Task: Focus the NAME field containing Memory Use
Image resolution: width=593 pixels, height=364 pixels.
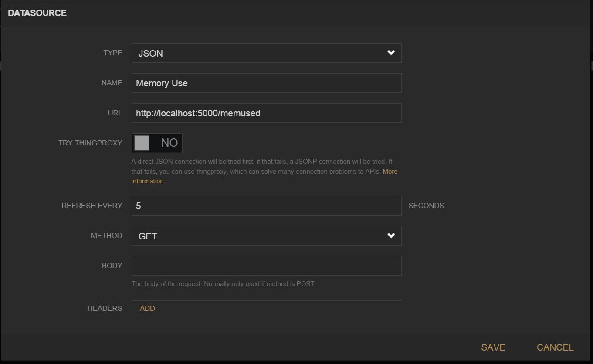Action: 266,83
